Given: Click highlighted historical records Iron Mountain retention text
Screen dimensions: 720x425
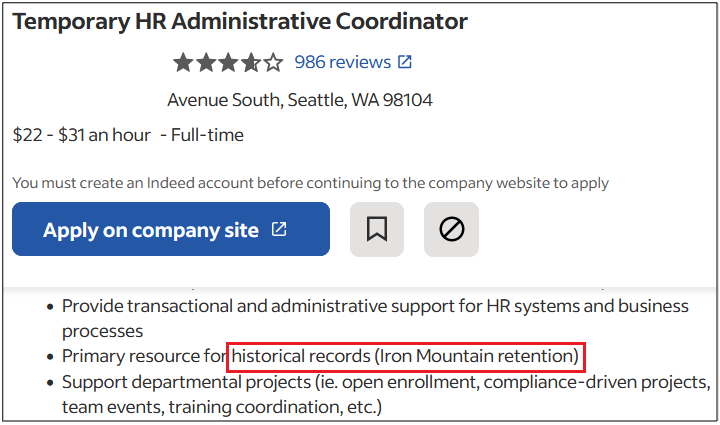Looking at the screenshot, I should tap(405, 357).
